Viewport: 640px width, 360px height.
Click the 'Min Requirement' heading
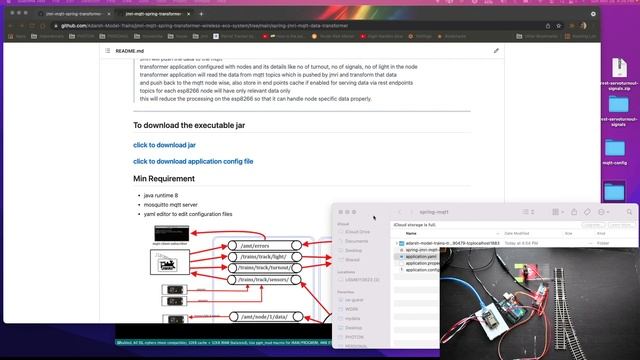click(x=164, y=179)
